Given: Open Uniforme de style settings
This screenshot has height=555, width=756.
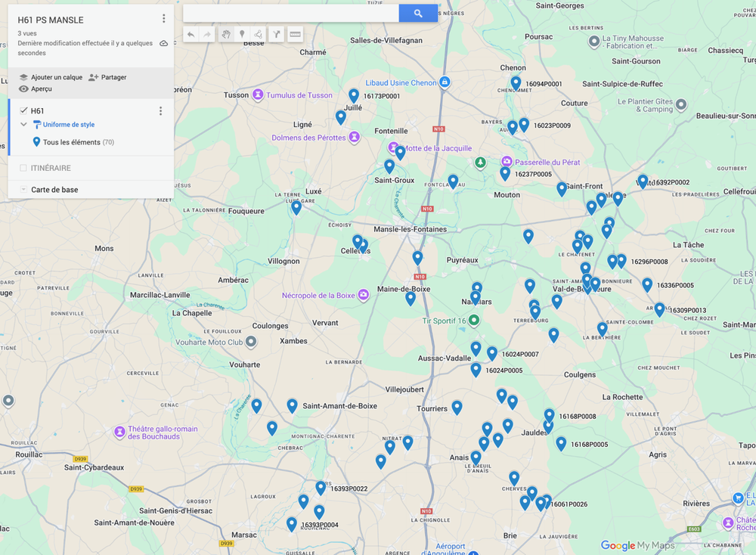Looking at the screenshot, I should click(x=68, y=125).
